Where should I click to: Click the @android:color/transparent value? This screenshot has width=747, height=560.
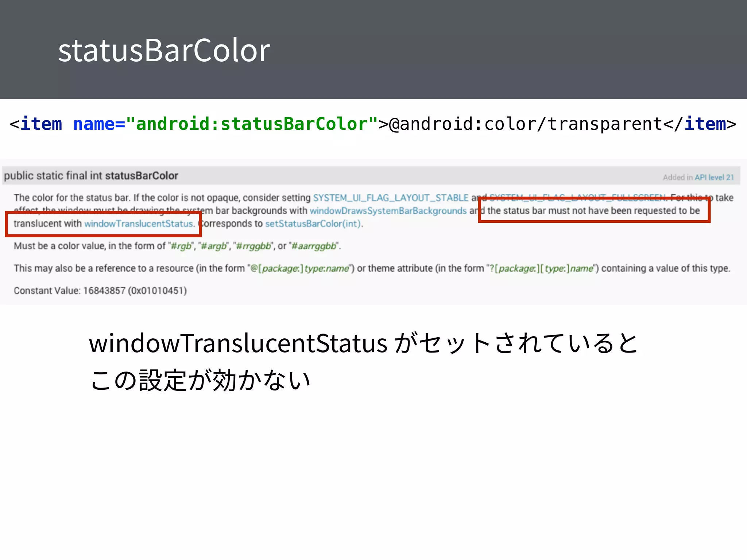point(526,124)
